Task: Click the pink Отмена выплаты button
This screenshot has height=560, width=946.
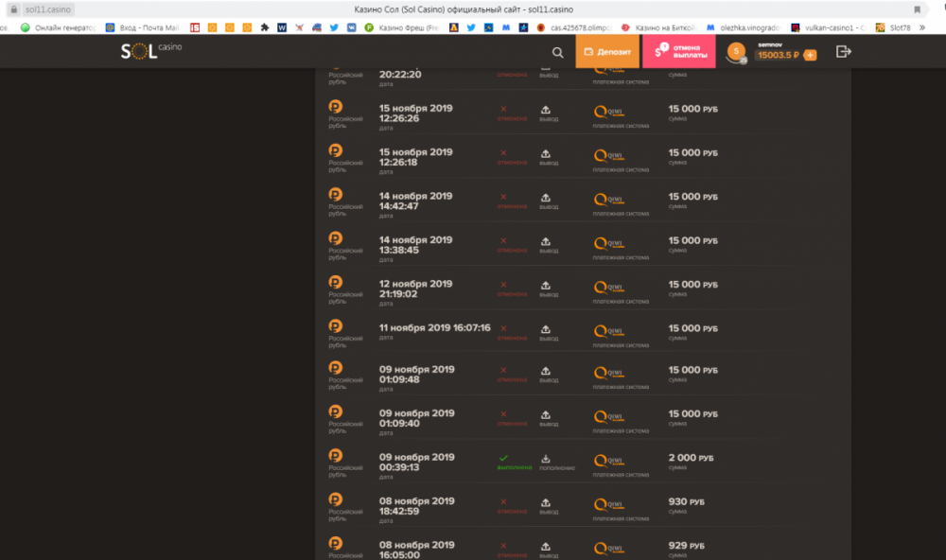Action: (679, 52)
